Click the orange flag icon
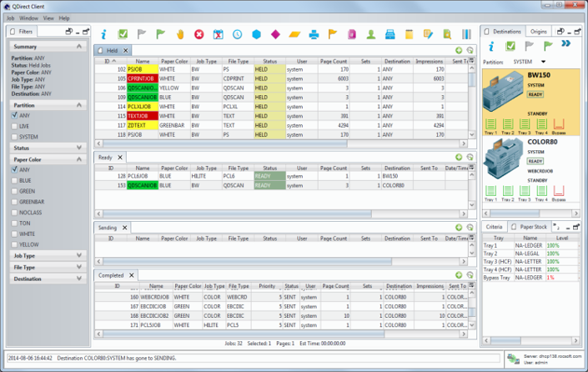This screenshot has width=588, height=372. point(333,34)
